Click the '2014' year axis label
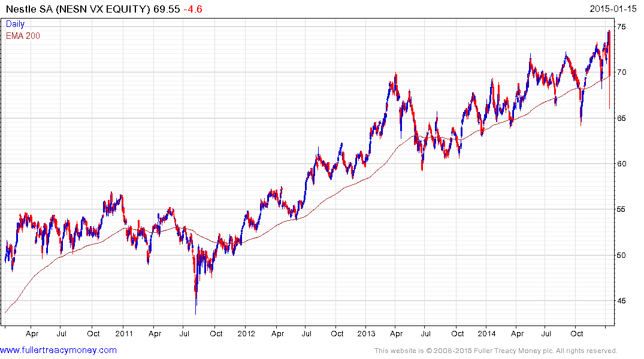 tap(486, 333)
